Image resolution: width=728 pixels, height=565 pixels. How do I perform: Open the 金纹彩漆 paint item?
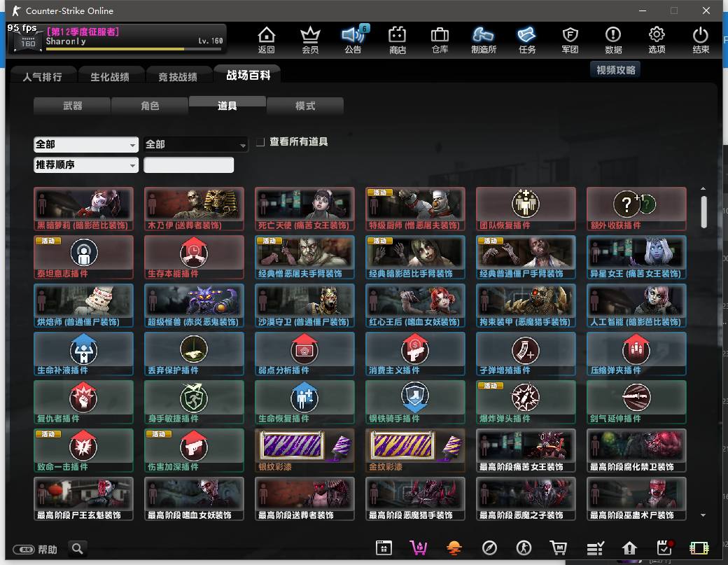point(415,450)
